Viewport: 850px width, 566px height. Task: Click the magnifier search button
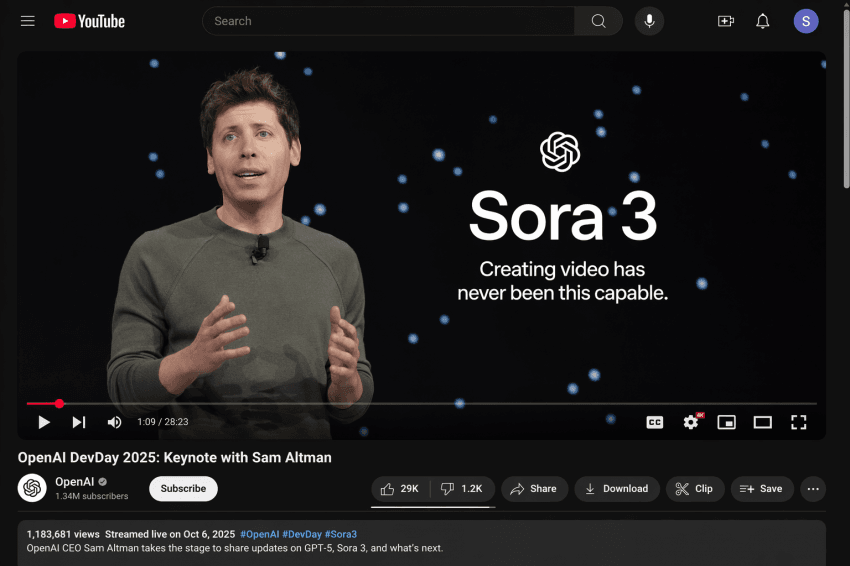pos(598,21)
